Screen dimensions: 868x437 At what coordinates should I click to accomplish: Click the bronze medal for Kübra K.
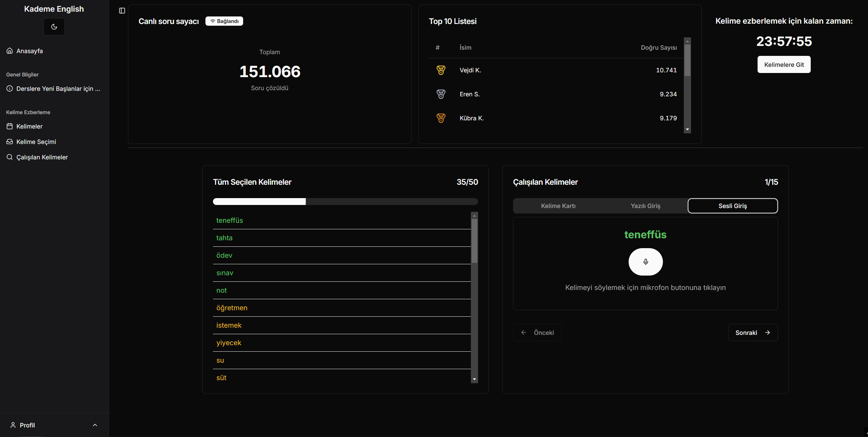[441, 118]
